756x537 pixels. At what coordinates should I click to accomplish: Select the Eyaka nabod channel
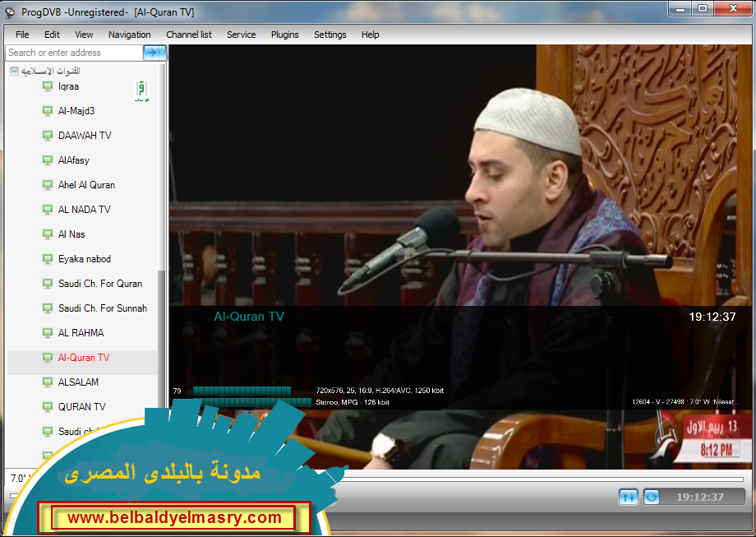[85, 259]
